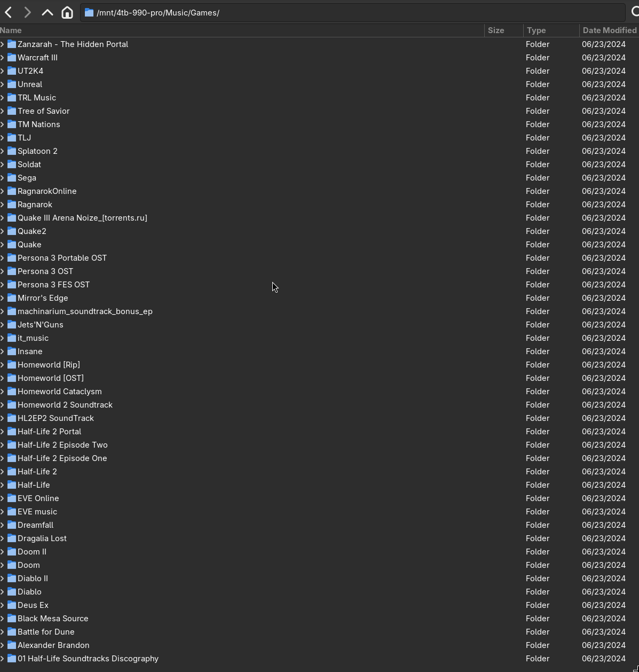Screen dimensions: 639x672
Task: Click the Persona 3 OST folder icon
Action: tap(11, 271)
